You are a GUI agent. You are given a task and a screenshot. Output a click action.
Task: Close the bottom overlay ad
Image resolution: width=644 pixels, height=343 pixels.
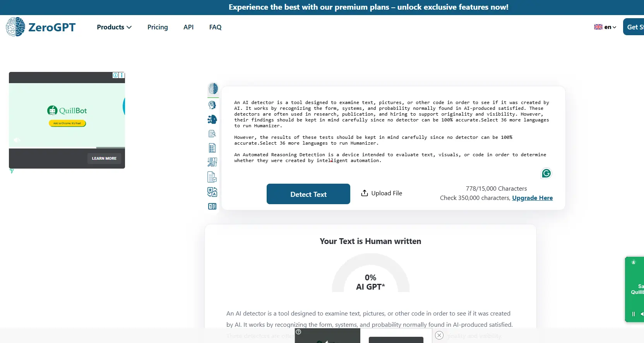click(x=439, y=335)
